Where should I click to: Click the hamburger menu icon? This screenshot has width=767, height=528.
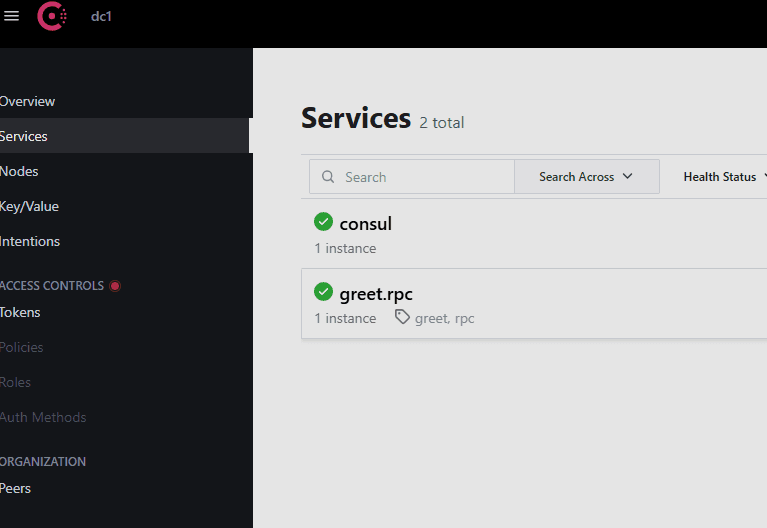tap(12, 16)
